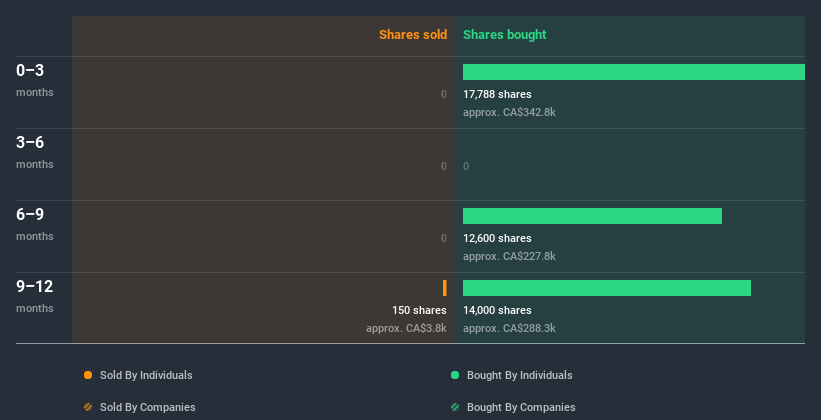The width and height of the screenshot is (821, 420).
Task: Click 'approx. CA$342.8k' amount
Action: 509,112
